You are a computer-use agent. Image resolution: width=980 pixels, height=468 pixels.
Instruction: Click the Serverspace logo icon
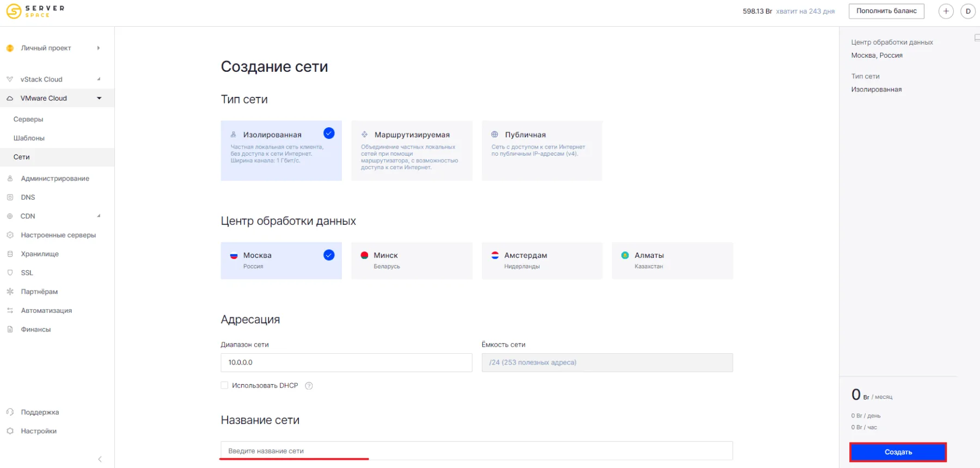14,11
